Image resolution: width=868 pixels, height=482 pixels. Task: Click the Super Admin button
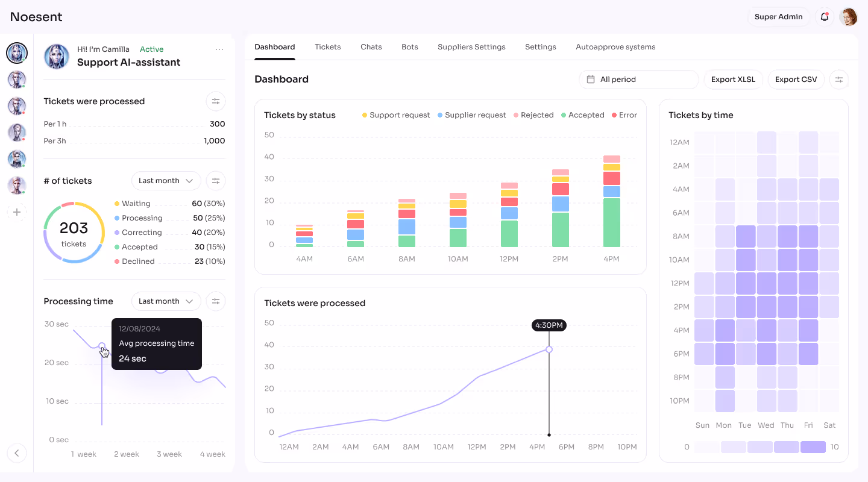pyautogui.click(x=778, y=17)
